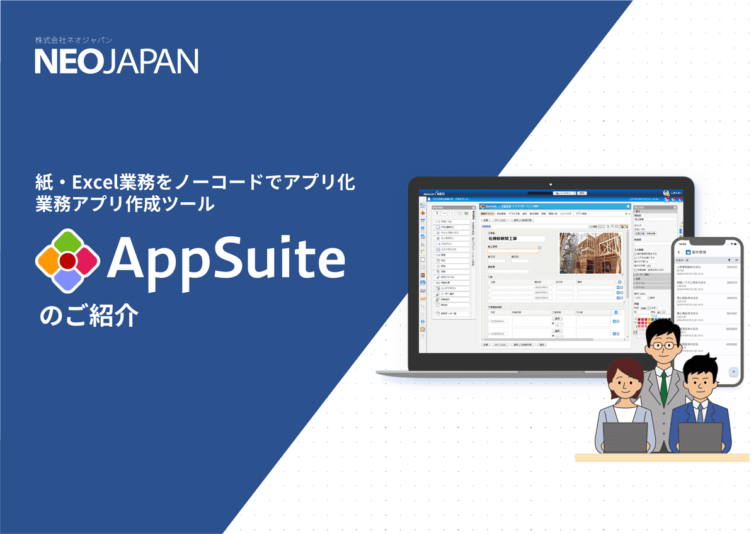Select the ユーザー選択 part in parts palette
Image resolution: width=756 pixels, height=534 pixels.
tap(452, 294)
